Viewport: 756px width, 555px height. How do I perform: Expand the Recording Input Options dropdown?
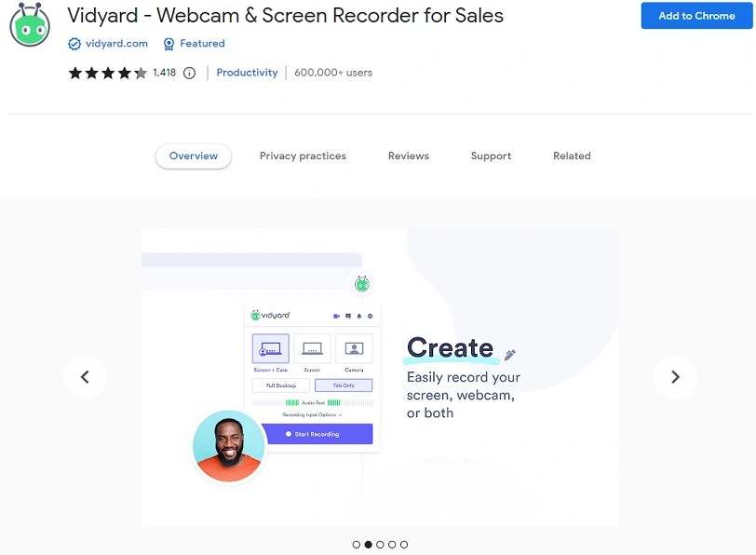point(311,414)
